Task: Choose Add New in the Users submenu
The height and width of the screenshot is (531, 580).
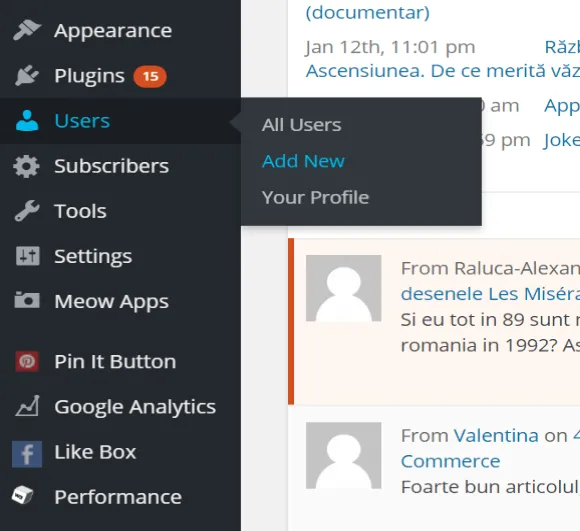Action: pos(303,161)
